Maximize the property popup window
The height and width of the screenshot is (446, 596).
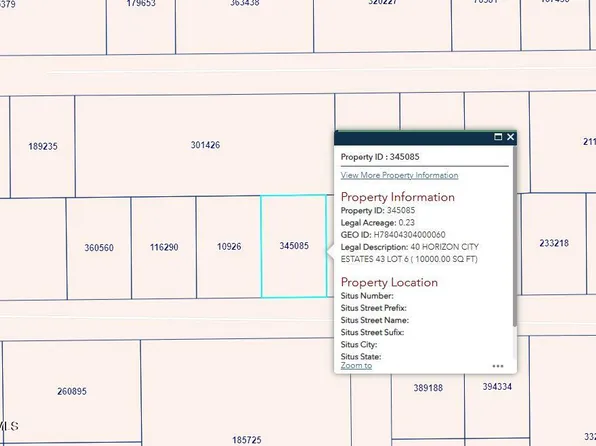498,137
